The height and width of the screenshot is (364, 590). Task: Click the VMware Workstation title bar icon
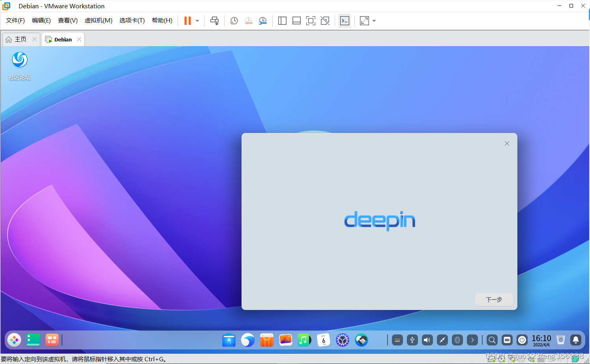tap(7, 6)
